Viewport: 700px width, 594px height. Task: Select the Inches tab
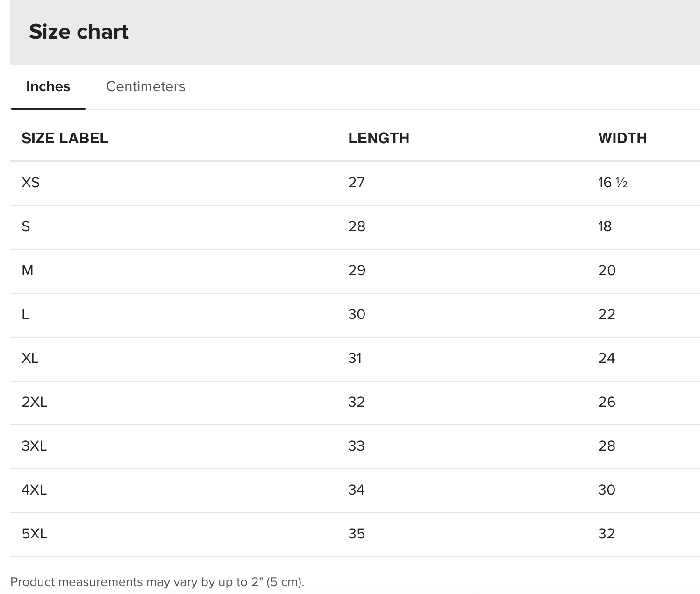(48, 86)
